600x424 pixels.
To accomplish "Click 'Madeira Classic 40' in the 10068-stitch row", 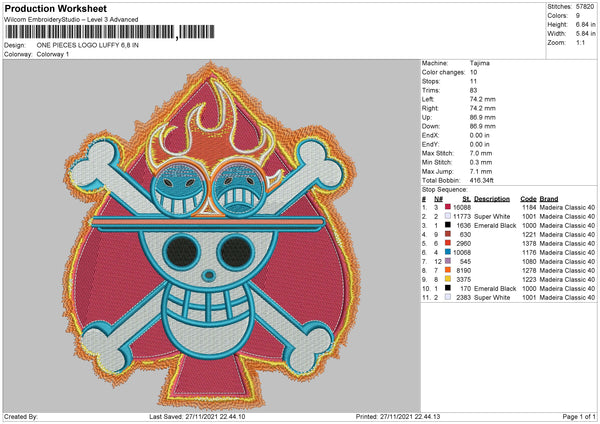I will point(567,252).
